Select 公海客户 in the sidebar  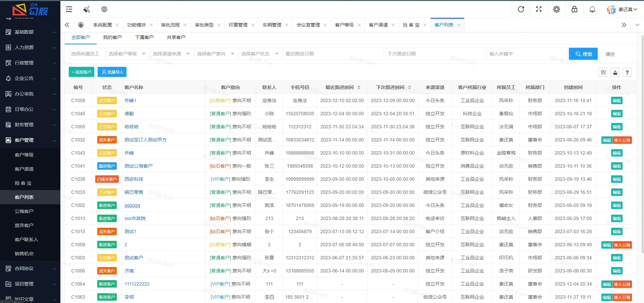pos(24,211)
